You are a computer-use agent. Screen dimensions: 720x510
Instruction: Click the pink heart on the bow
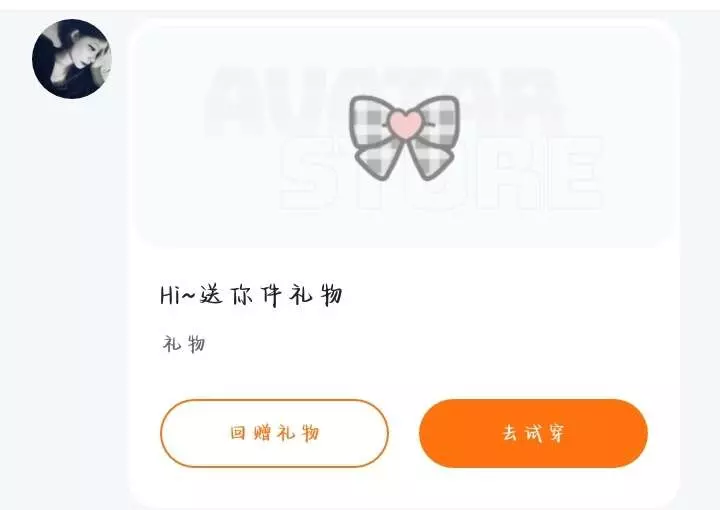point(404,123)
